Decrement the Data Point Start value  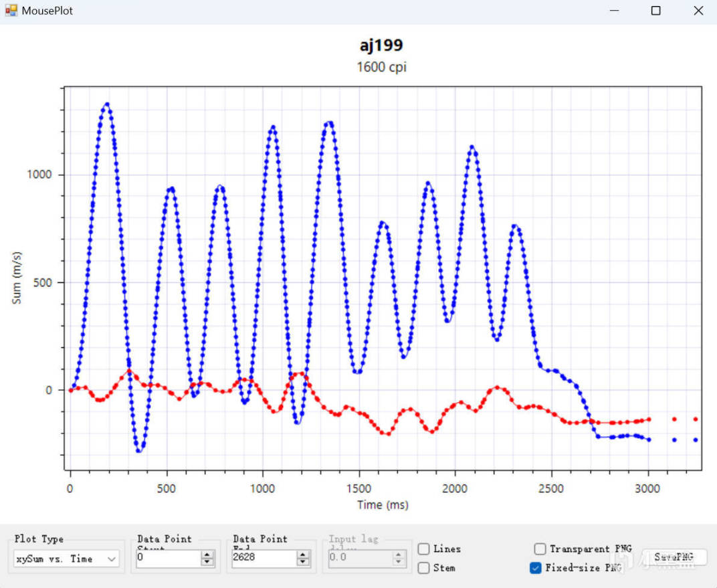click(207, 562)
